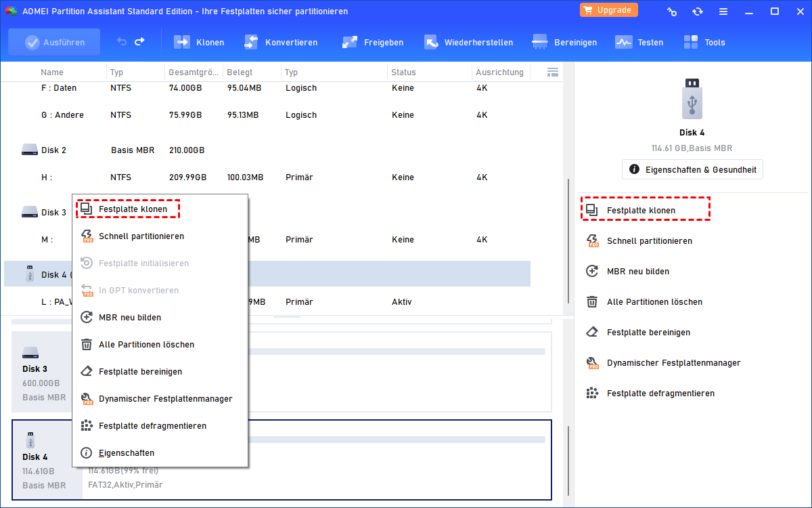812x508 pixels.
Task: Select partition row H :
Action: [267, 177]
